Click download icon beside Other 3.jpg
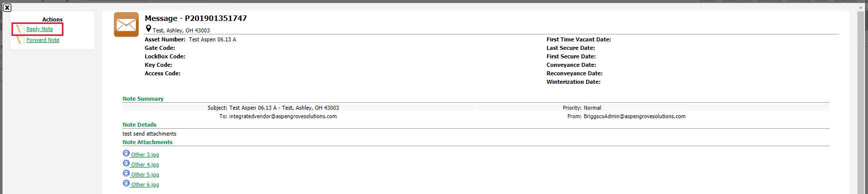Screen dimensions: 868x194 [126, 154]
